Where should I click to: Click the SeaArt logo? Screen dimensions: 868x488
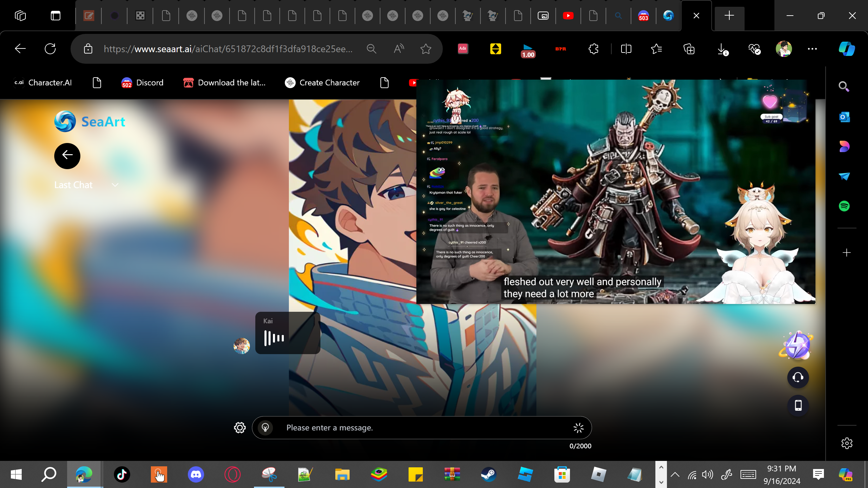(x=90, y=121)
